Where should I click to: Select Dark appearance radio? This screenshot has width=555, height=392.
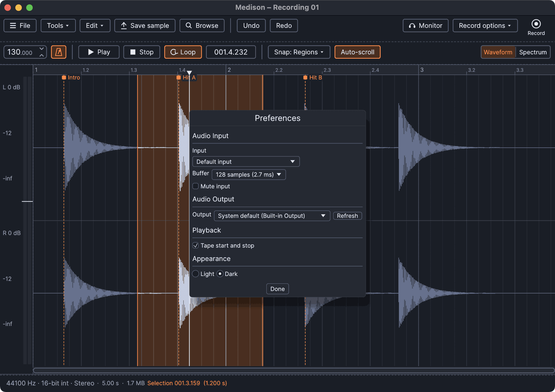pos(220,274)
